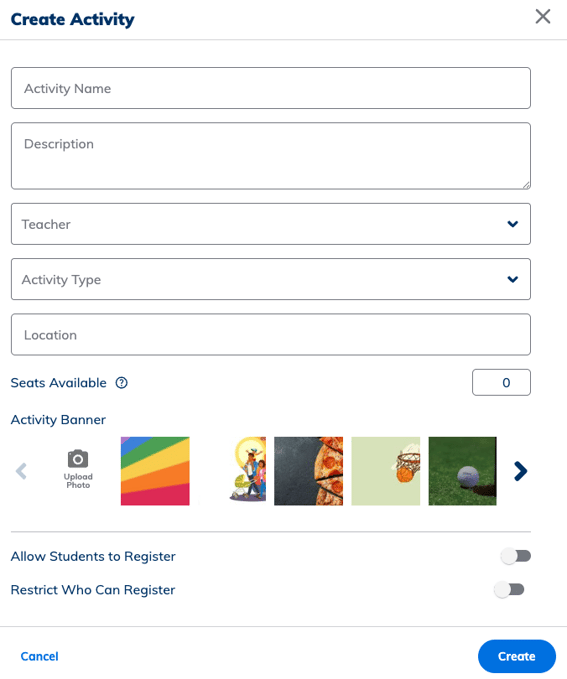
Task: Toggle Restrict Who Can Register
Action: coord(509,589)
